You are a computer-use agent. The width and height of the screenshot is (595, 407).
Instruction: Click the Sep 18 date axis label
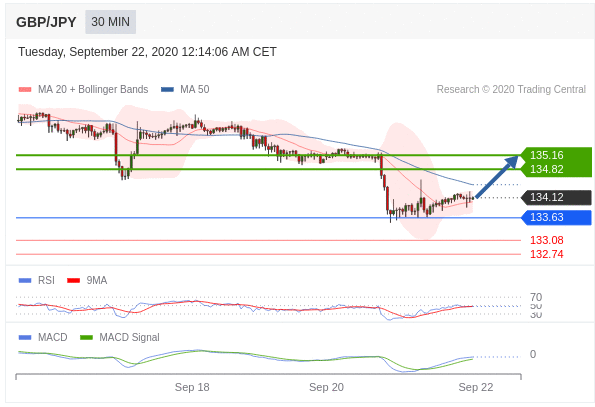click(x=192, y=387)
